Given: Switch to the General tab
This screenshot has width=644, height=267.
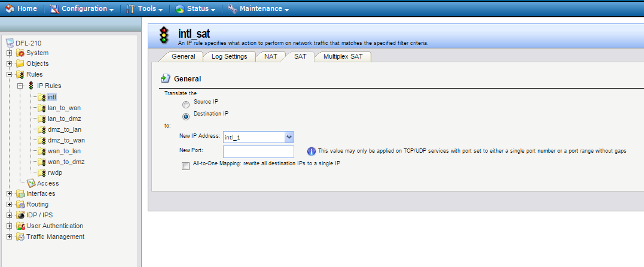Looking at the screenshot, I should [x=183, y=56].
